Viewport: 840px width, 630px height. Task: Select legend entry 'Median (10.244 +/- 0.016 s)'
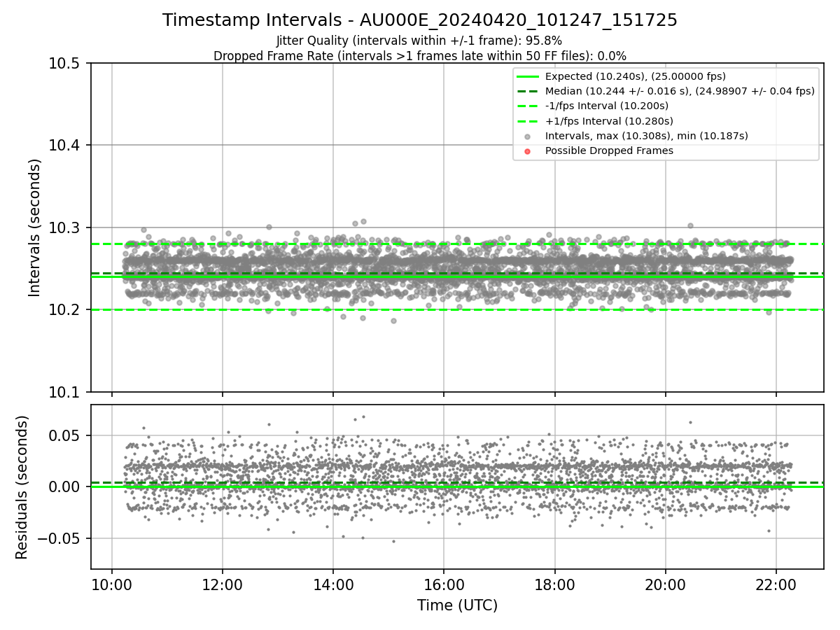pos(680,91)
